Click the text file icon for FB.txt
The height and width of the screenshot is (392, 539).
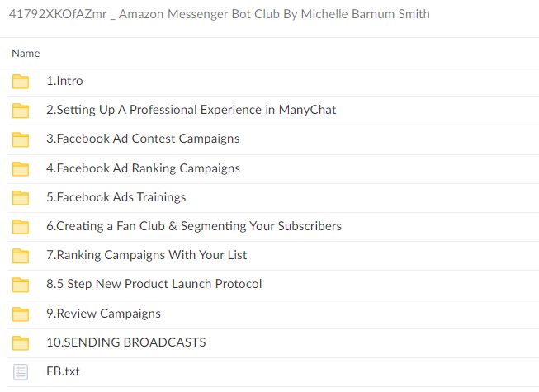(21, 371)
